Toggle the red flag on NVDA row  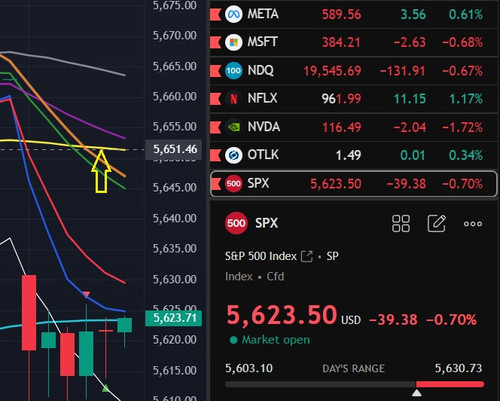coord(215,127)
